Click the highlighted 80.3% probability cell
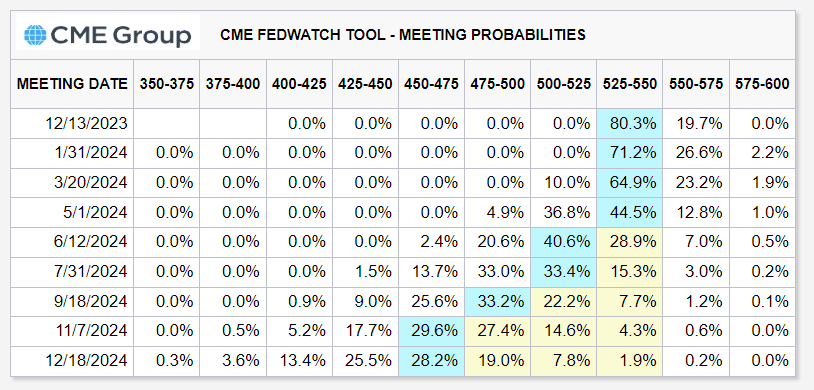 point(630,124)
